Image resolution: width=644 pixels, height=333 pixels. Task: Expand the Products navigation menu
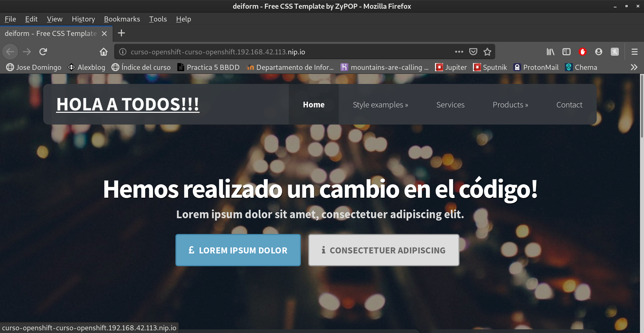pos(510,105)
